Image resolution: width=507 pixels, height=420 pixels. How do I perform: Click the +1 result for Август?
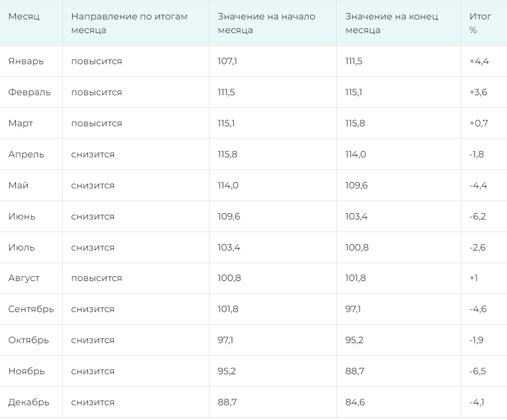[x=473, y=278]
